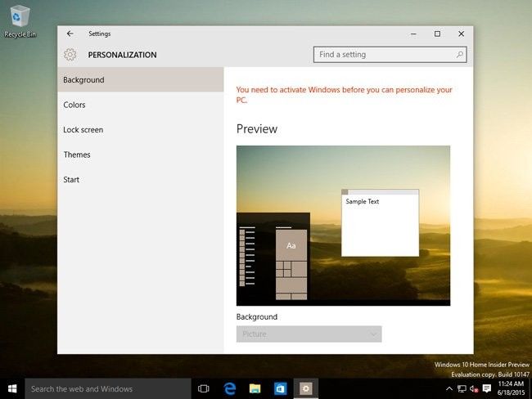The height and width of the screenshot is (399, 532).
Task: Click the search magnifier icon in Settings
Action: click(x=460, y=55)
